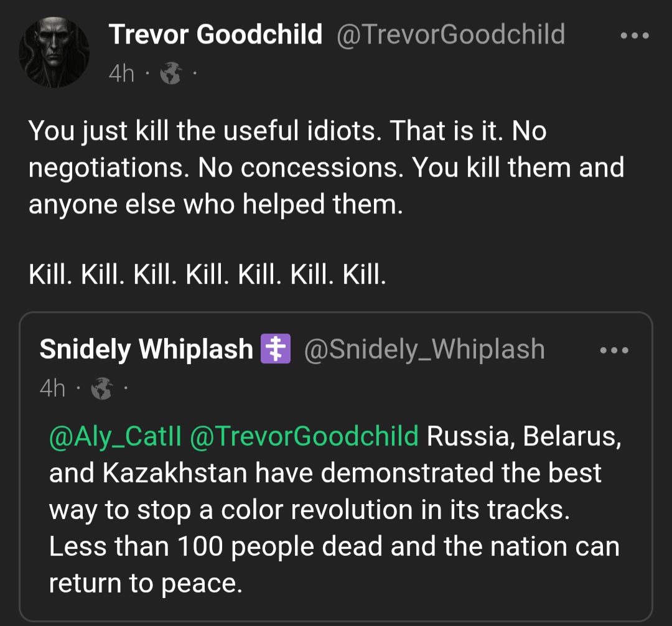This screenshot has height=626, width=672.
Task: Follow the green @TrevorGoodchild mention in quote
Action: point(304,437)
